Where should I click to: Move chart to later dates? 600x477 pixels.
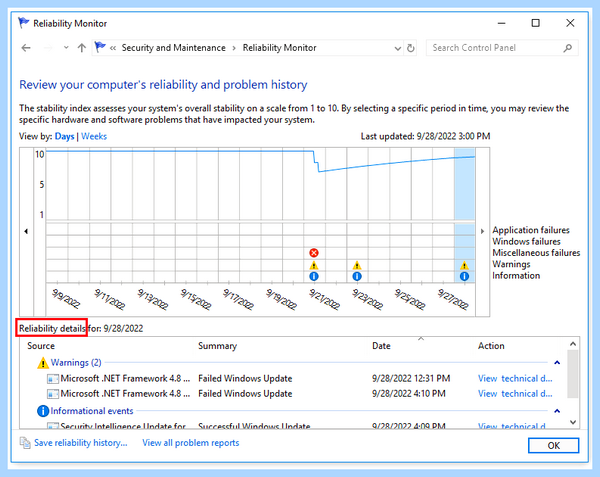(x=483, y=231)
